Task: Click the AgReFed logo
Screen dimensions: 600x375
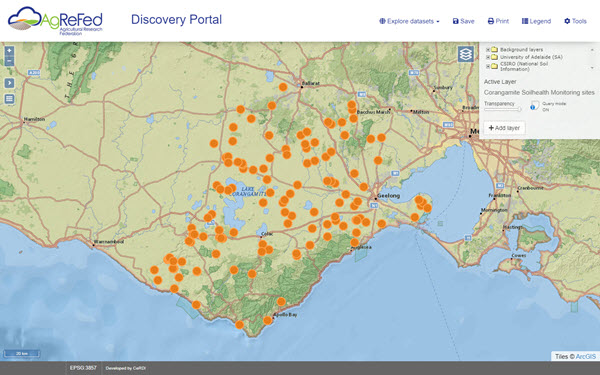Action: click(x=55, y=21)
